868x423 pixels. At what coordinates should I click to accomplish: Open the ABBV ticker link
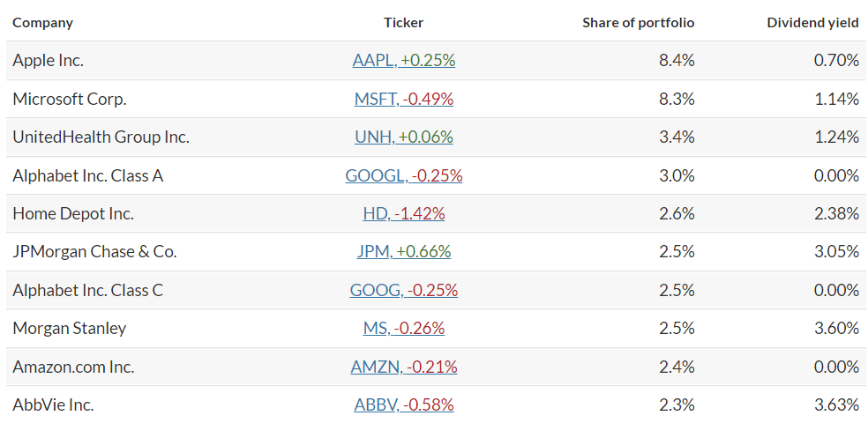pyautogui.click(x=403, y=405)
